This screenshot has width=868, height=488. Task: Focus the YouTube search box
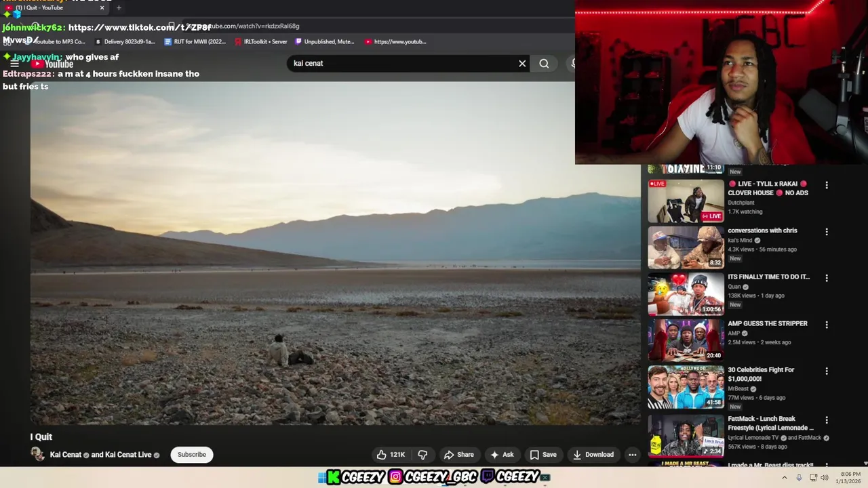click(403, 63)
